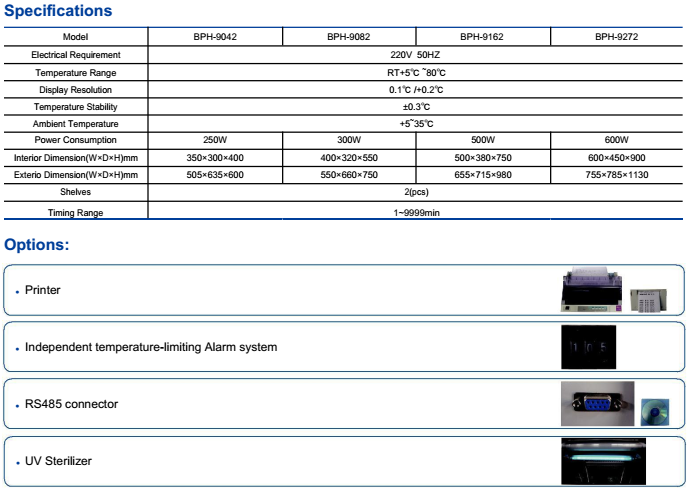Click the 755×785×1130 exterior dimension
Viewport: 690px width, 494px height.
pyautogui.click(x=617, y=175)
